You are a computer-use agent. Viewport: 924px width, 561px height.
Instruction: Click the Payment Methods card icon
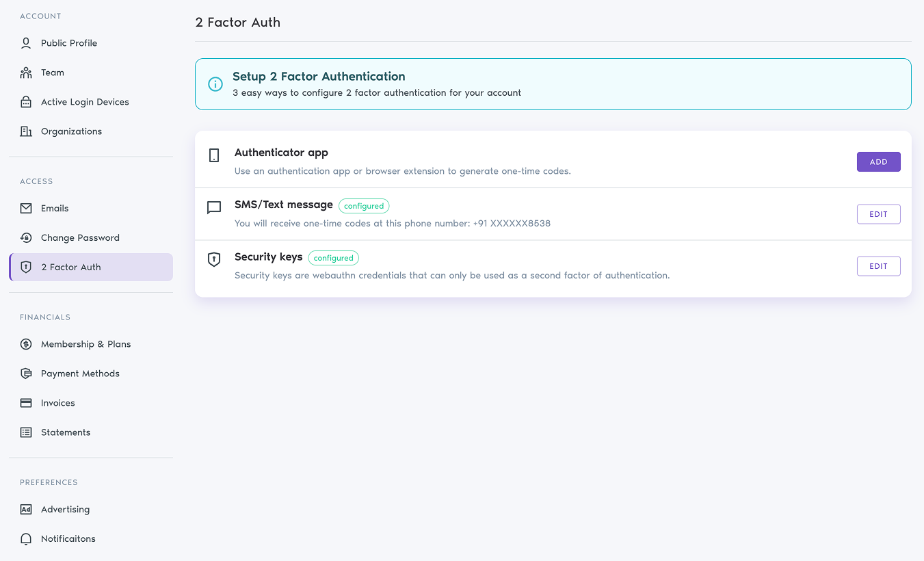(26, 373)
